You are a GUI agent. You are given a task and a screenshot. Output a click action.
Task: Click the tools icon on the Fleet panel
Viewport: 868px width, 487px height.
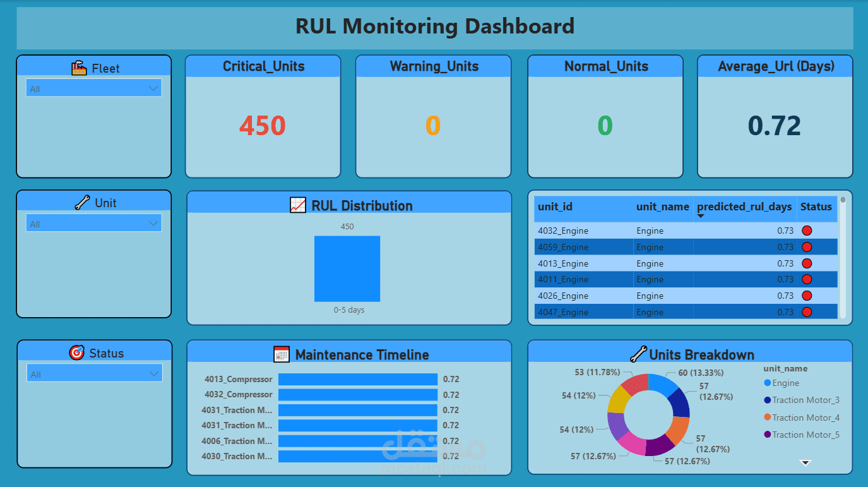click(x=78, y=67)
